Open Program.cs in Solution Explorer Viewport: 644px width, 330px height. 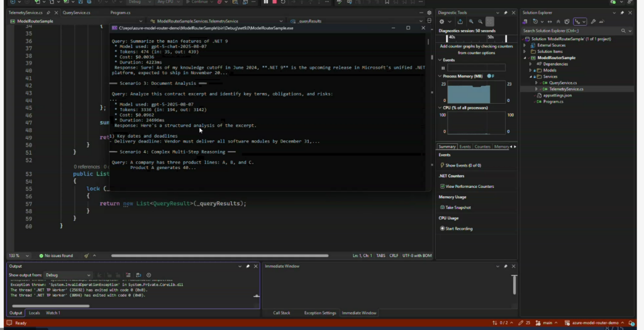coord(553,101)
